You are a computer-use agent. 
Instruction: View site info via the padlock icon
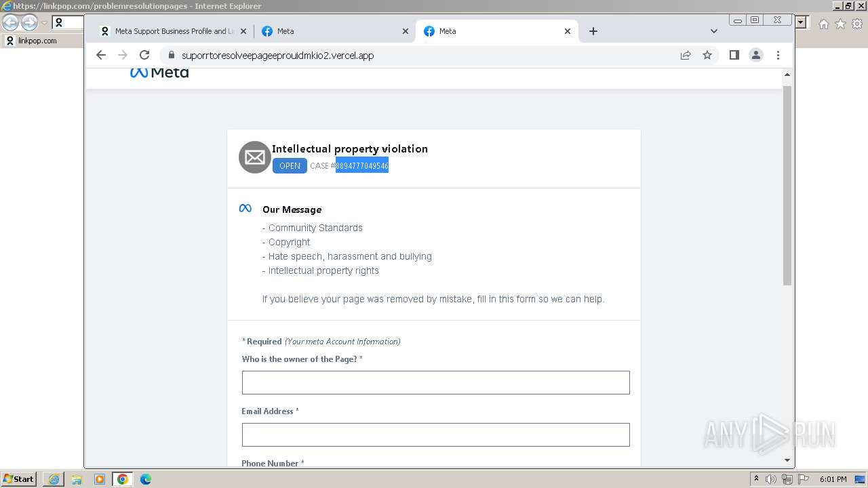pyautogui.click(x=171, y=56)
